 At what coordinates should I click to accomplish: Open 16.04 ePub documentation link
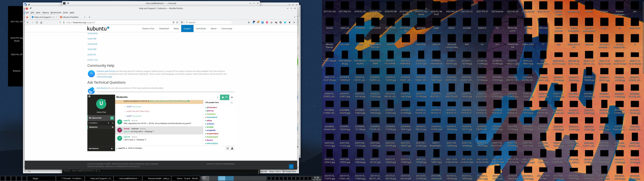92,34
